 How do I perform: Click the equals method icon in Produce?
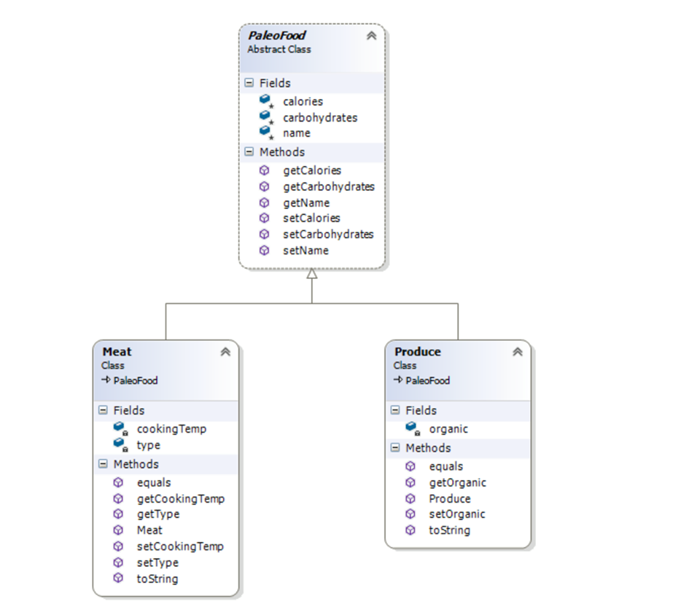(409, 466)
